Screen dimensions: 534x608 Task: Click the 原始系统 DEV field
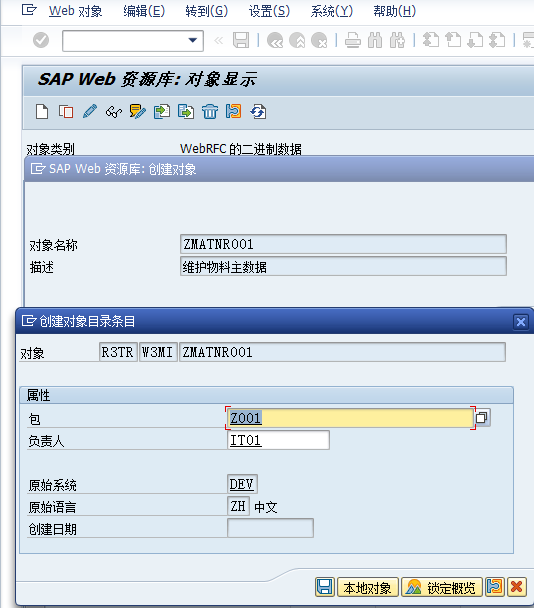[x=242, y=484]
